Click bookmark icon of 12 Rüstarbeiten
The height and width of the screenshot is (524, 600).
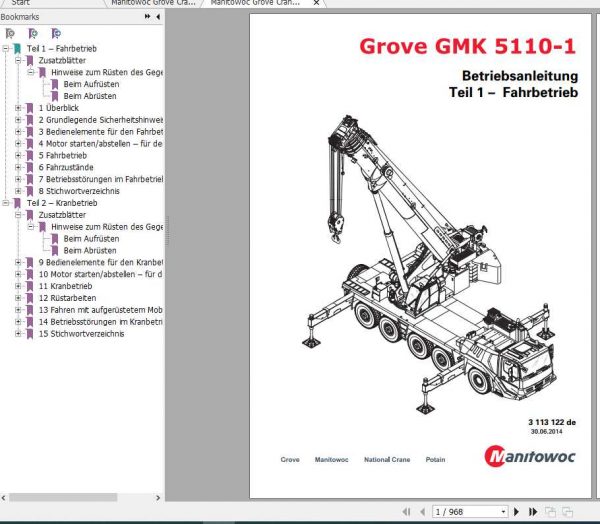(29, 298)
